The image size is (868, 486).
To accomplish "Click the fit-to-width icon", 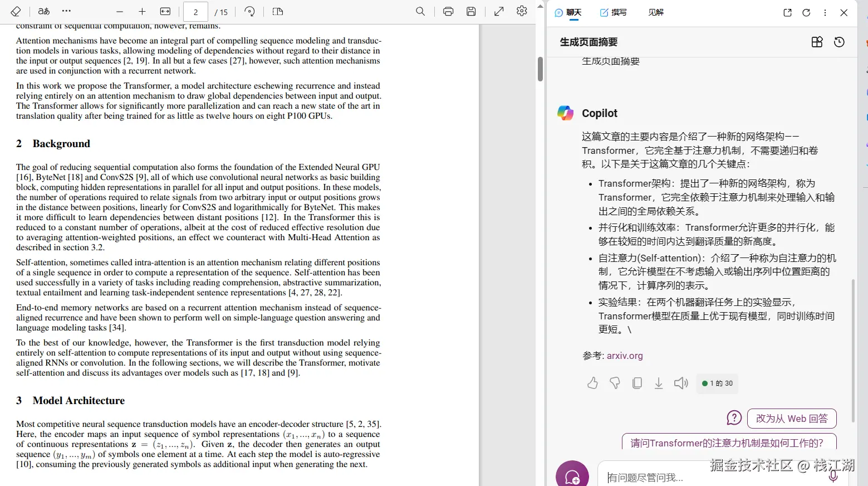I will pyautogui.click(x=165, y=11).
